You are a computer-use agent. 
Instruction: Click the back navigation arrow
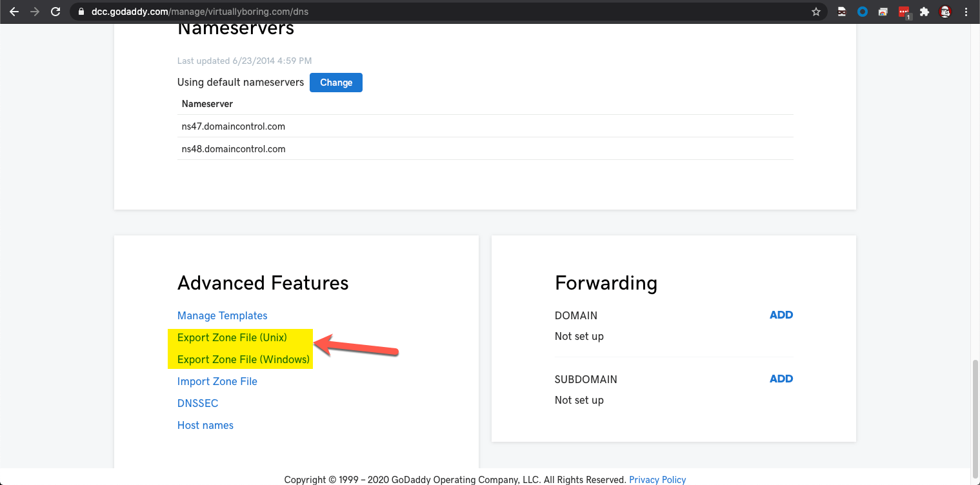click(14, 11)
